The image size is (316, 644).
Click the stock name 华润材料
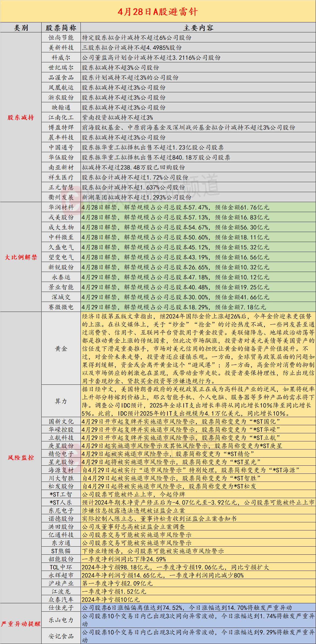[x=61, y=207]
